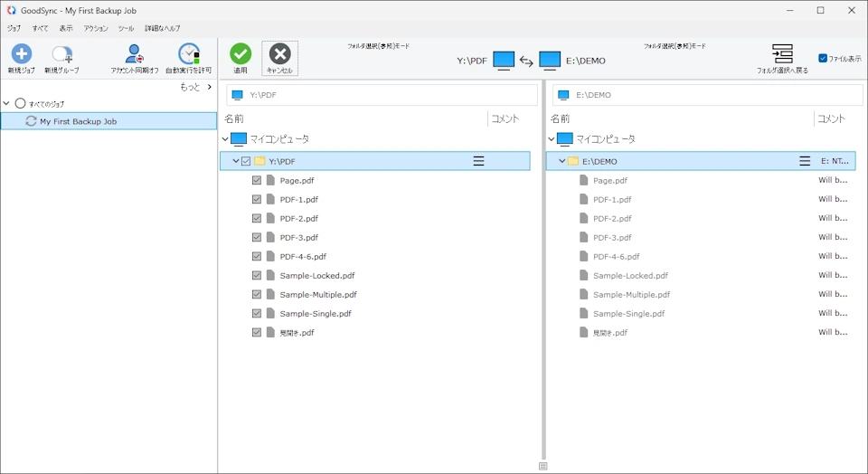Click right 名前 column header

[x=561, y=118]
